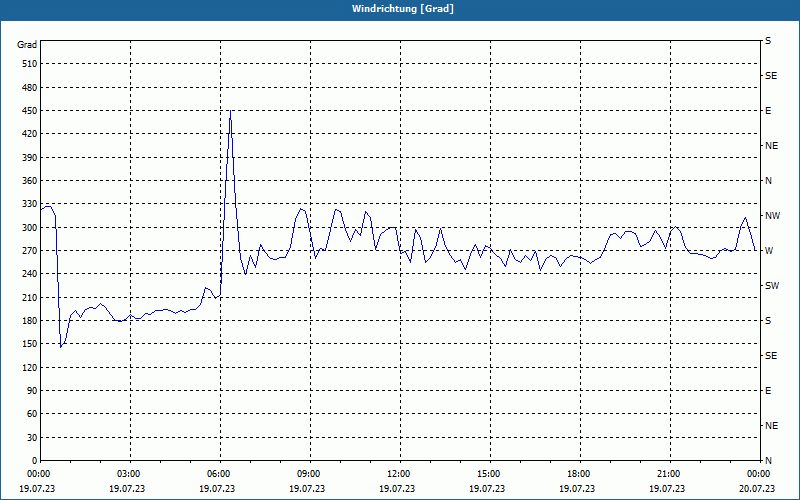The image size is (800, 500).
Task: Pick the NE compass label level with 30
Action: 772,426
